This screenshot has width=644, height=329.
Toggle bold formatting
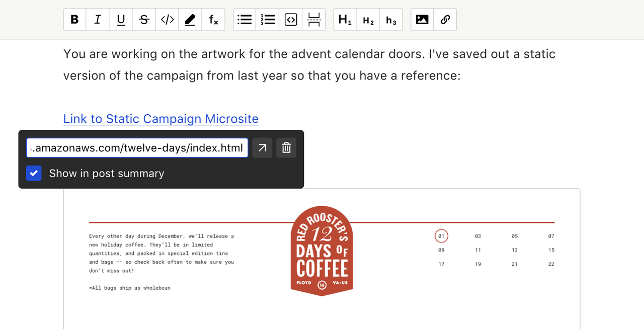[x=75, y=20]
